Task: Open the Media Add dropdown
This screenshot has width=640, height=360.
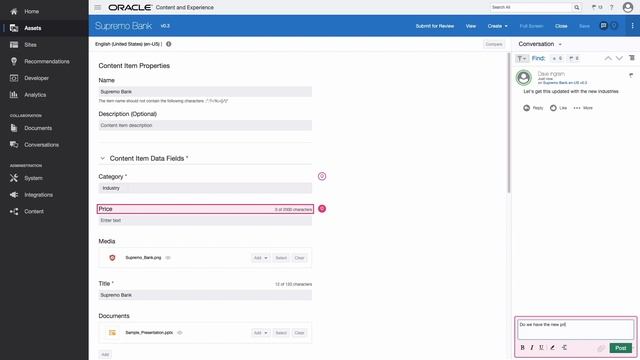Action: 260,258
